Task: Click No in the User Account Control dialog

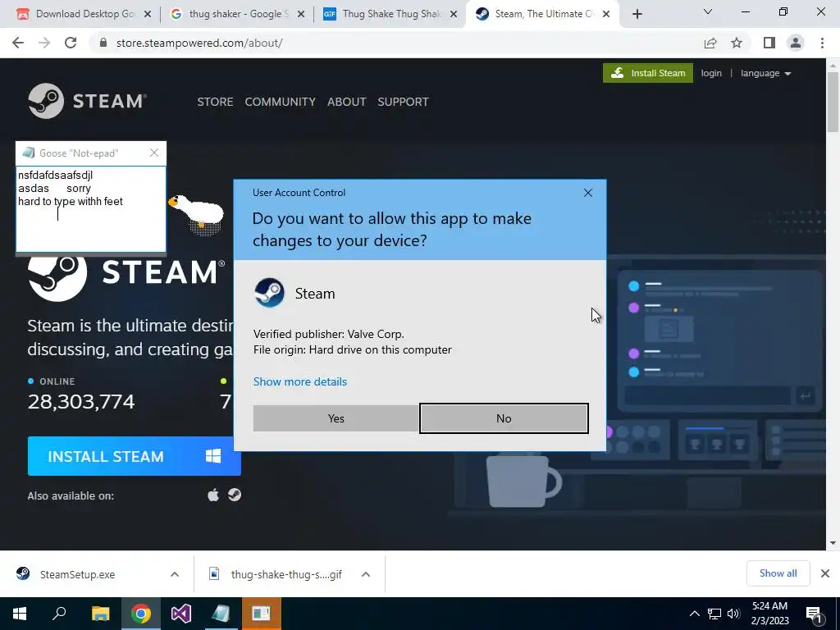Action: click(504, 418)
